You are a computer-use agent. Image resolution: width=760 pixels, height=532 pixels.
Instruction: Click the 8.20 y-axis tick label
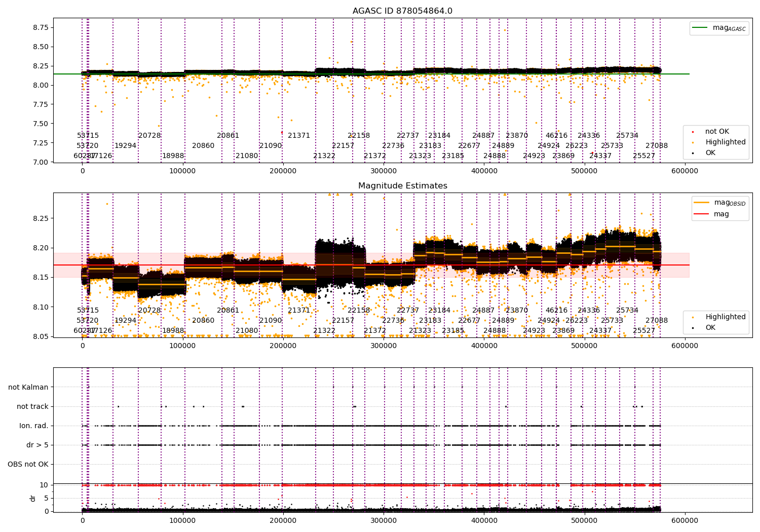pyautogui.click(x=40, y=248)
